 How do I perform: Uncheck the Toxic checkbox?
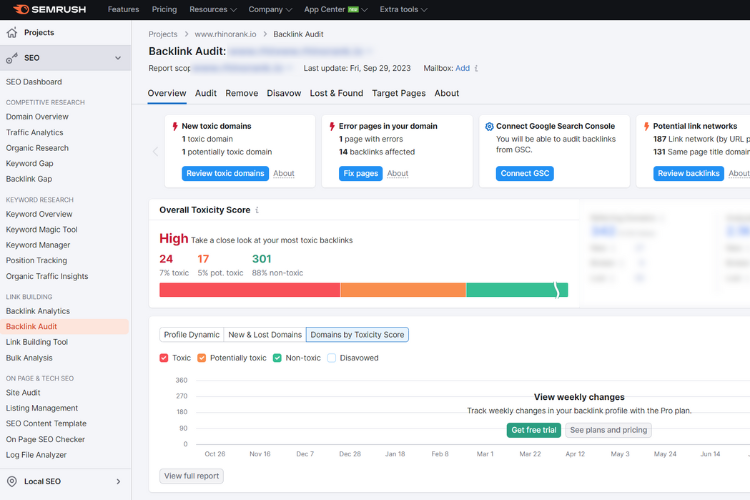(x=164, y=358)
